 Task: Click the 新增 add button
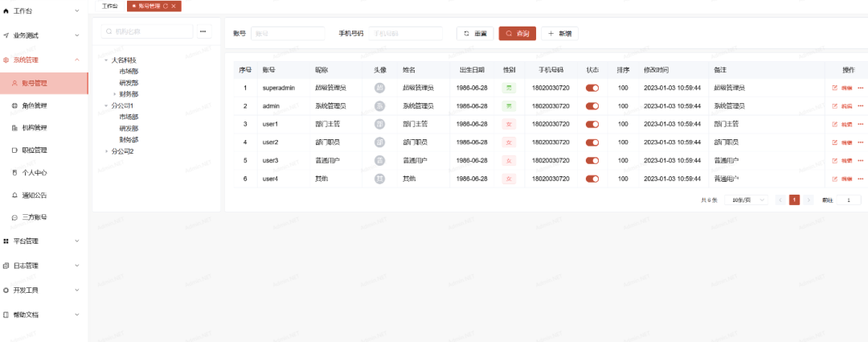pos(559,34)
